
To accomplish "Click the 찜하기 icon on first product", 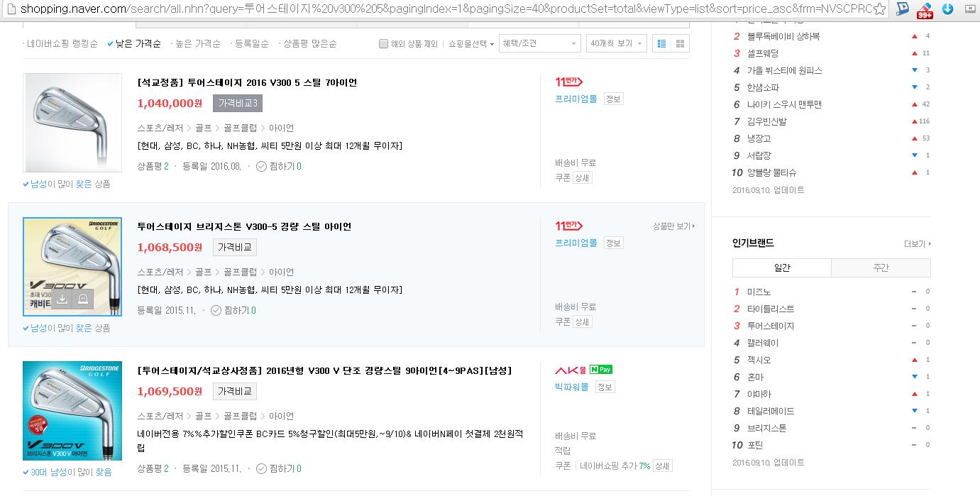I will pyautogui.click(x=261, y=166).
